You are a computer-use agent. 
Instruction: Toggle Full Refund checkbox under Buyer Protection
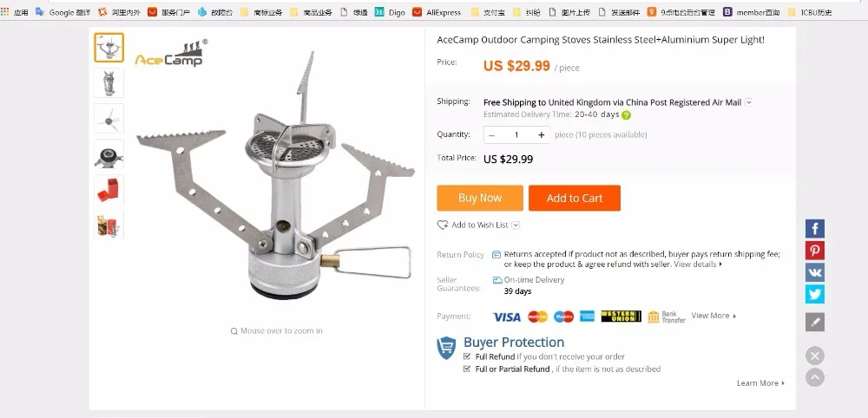(467, 356)
